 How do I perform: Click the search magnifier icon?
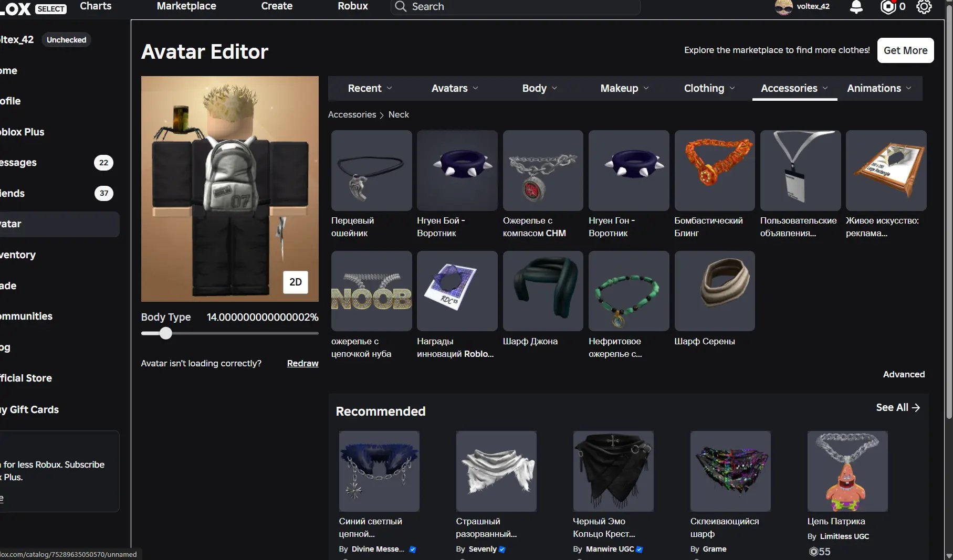(401, 6)
